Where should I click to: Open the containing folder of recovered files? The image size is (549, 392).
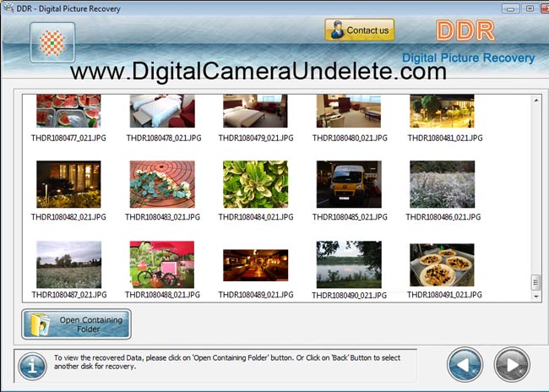[x=76, y=324]
